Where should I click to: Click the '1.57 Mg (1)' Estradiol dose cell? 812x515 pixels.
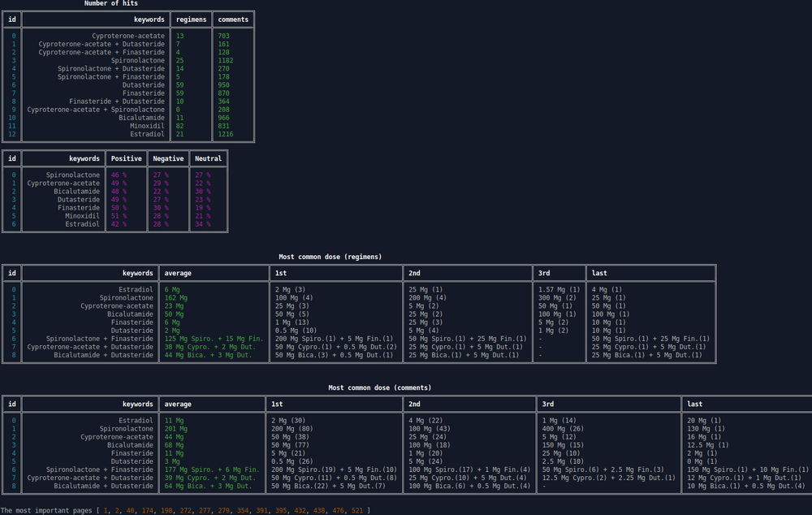coord(559,290)
